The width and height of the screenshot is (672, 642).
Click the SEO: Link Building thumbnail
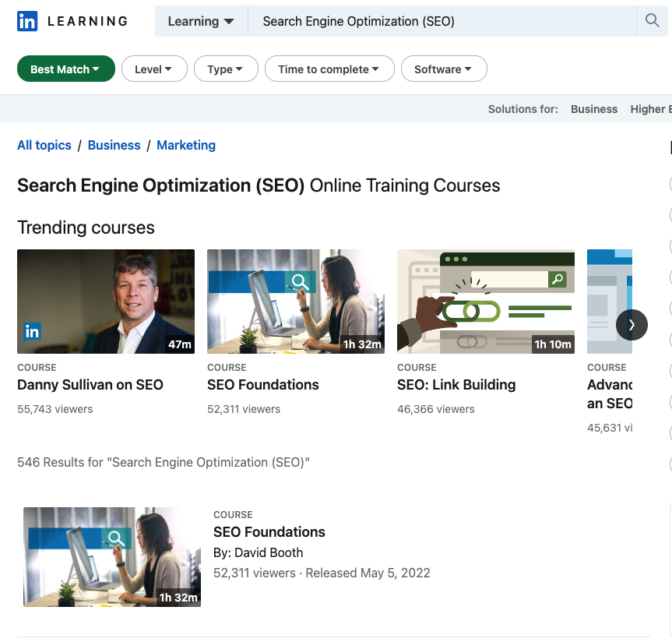coord(486,302)
